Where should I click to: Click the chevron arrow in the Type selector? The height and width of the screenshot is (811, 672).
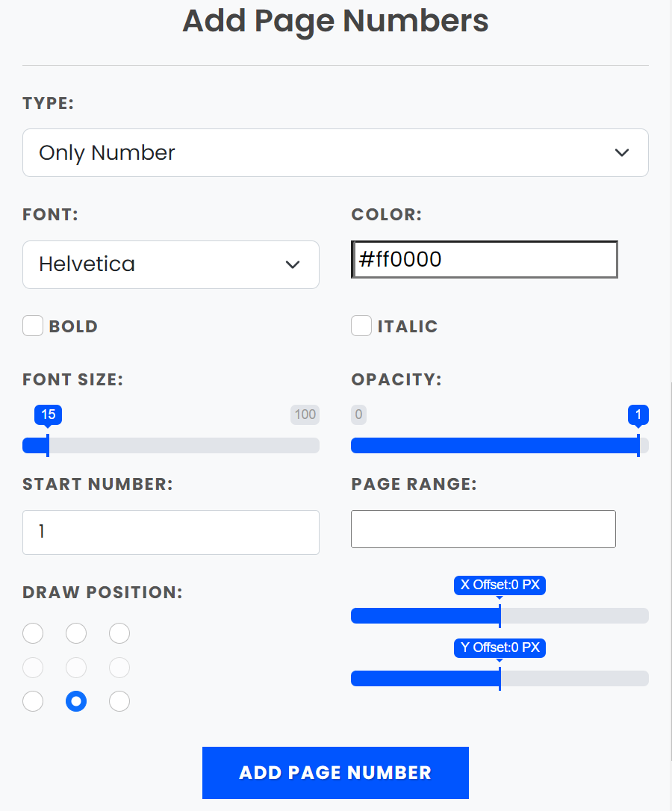click(x=622, y=152)
